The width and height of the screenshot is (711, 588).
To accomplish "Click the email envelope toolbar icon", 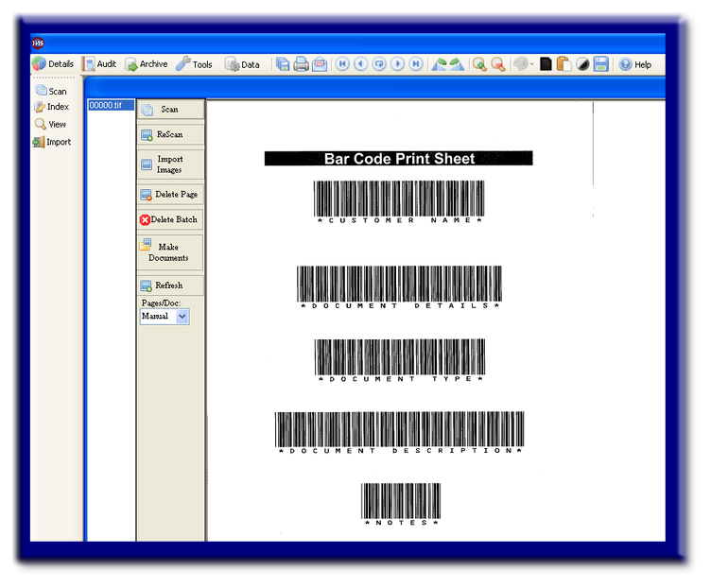I will (320, 64).
